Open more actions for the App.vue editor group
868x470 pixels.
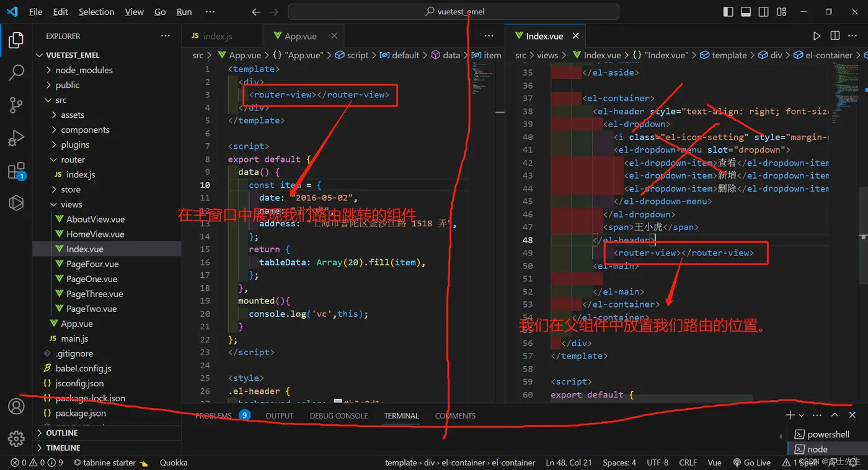[x=489, y=36]
